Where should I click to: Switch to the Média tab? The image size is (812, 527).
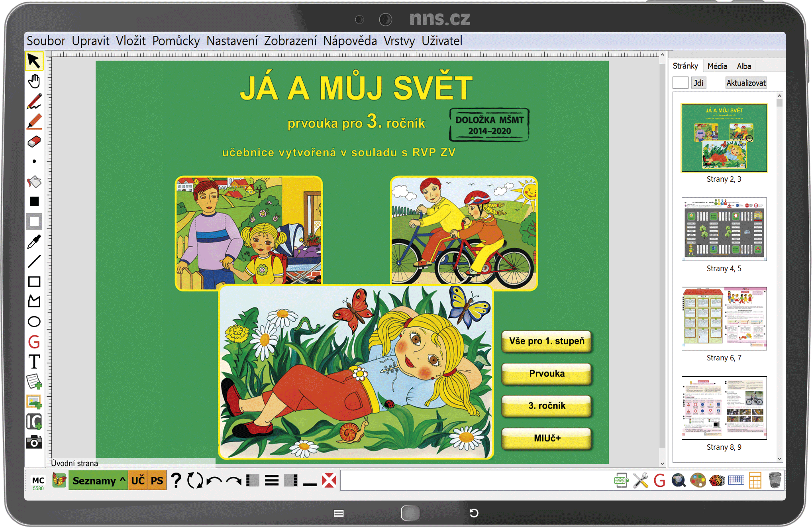point(717,66)
